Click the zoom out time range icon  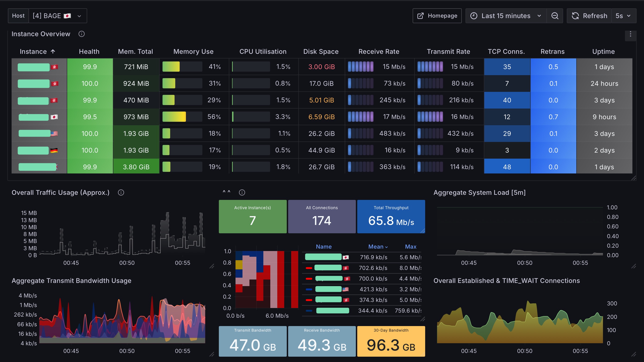point(555,16)
